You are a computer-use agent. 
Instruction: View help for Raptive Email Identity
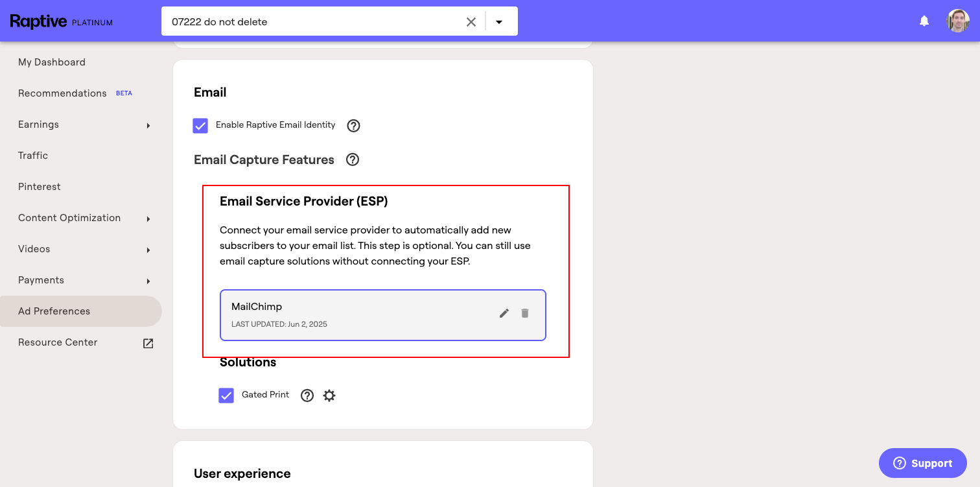point(353,126)
